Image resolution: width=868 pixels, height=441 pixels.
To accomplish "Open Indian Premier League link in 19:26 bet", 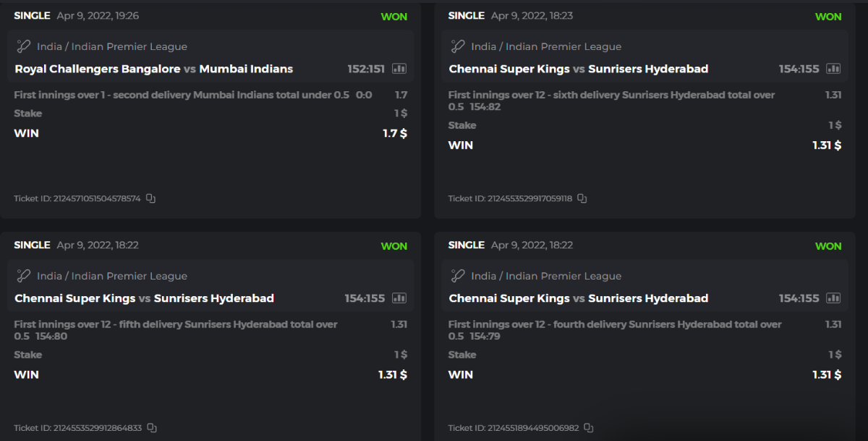I will click(112, 46).
